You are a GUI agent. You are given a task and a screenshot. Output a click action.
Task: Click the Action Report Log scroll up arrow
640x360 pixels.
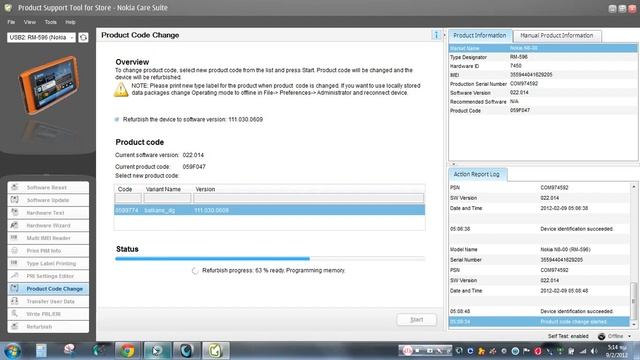click(634, 187)
